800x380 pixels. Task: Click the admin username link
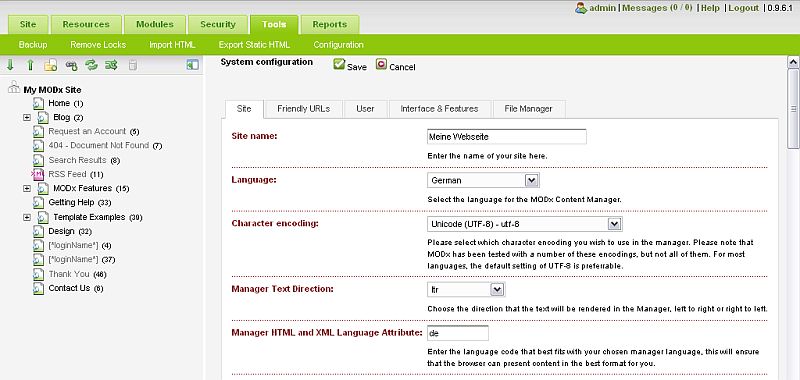(x=602, y=8)
